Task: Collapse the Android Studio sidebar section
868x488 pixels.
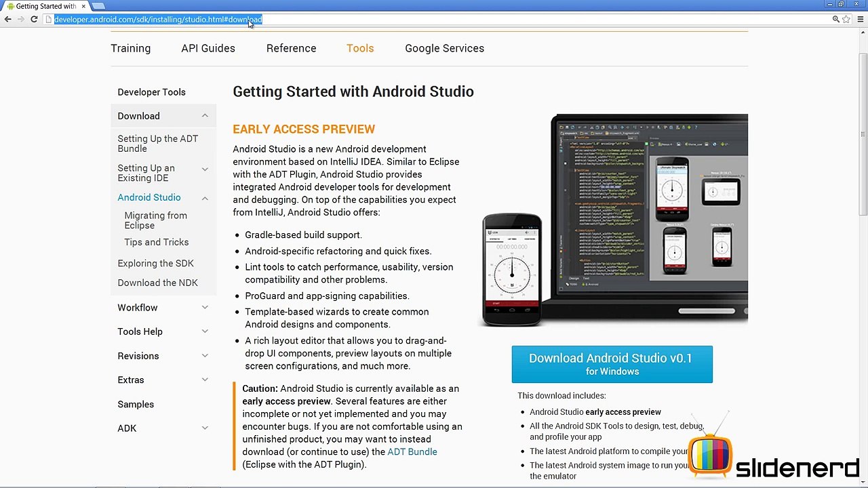Action: (x=205, y=198)
